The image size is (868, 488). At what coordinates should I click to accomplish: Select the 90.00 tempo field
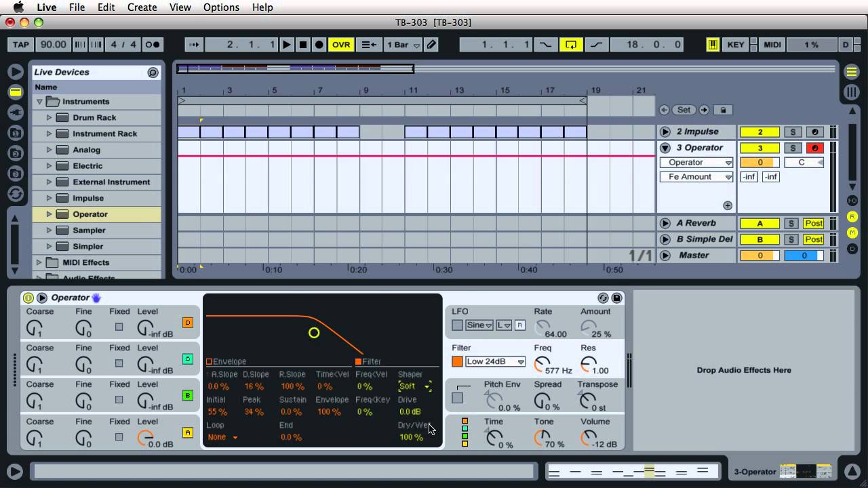(54, 45)
